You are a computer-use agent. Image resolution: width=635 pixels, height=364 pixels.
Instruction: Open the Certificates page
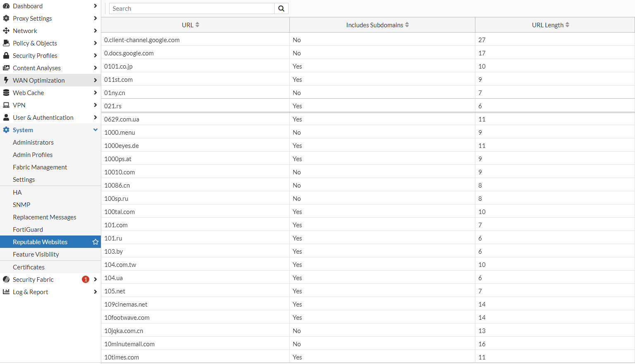pyautogui.click(x=29, y=267)
